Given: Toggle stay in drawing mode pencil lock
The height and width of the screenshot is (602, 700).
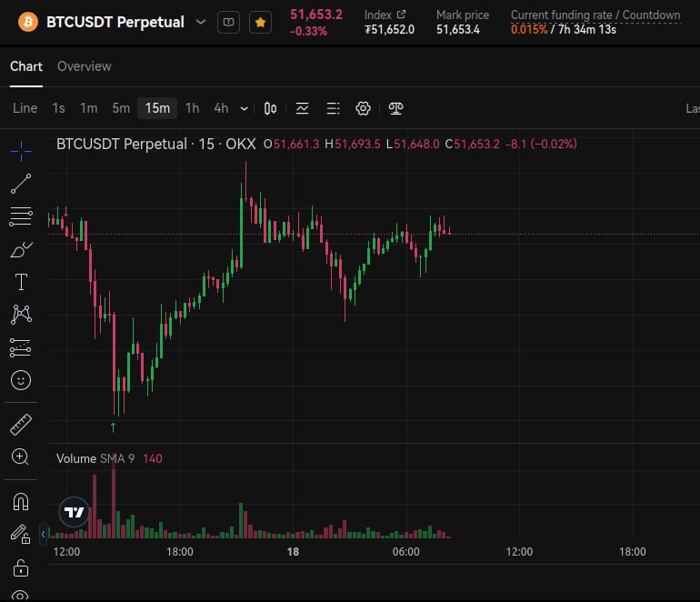Looking at the screenshot, I should [x=21, y=534].
